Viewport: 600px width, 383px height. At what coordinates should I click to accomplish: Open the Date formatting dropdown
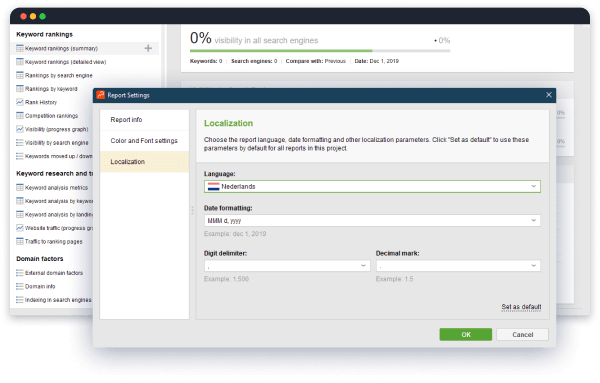point(372,220)
